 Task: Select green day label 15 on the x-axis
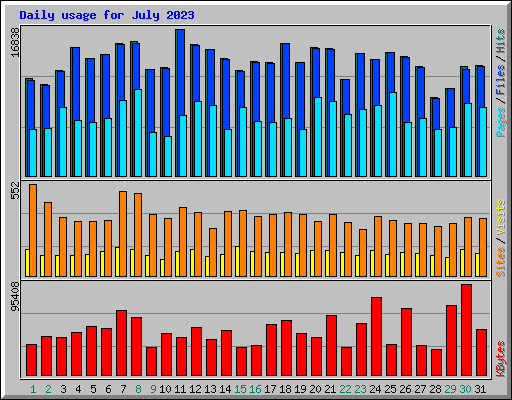[240, 389]
